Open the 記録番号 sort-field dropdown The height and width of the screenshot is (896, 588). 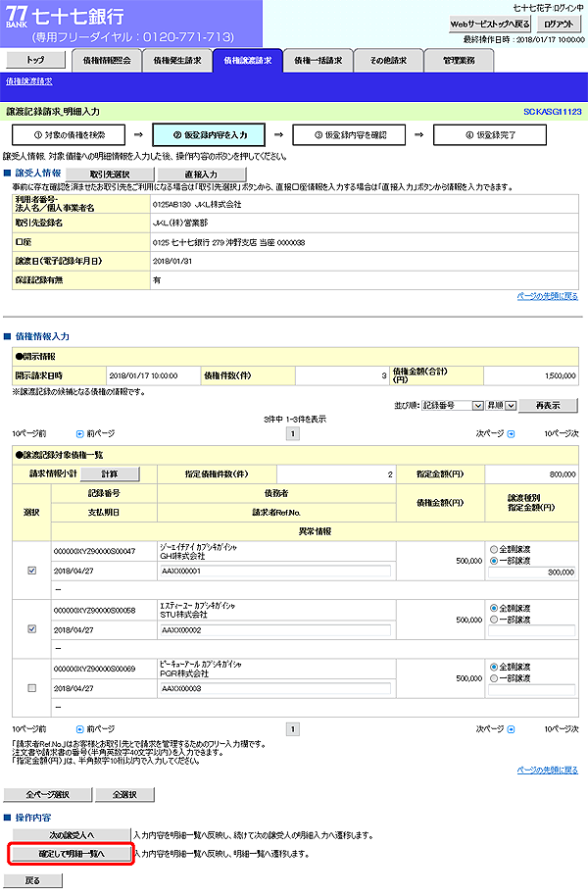point(453,406)
